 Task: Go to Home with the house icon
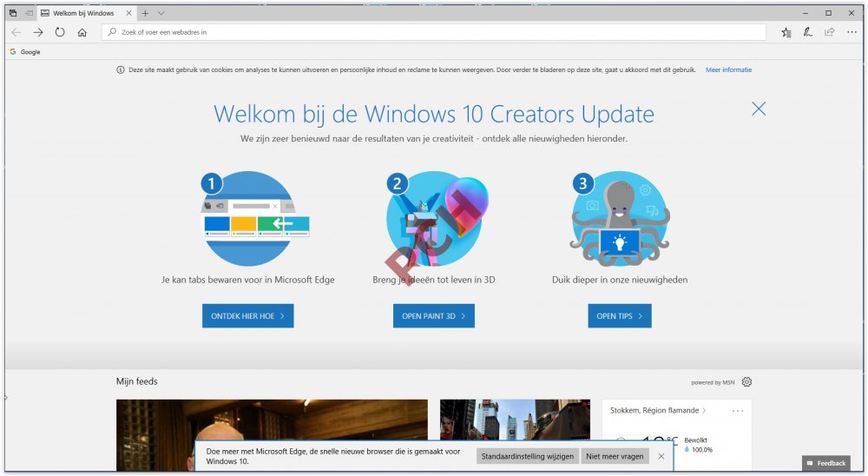pyautogui.click(x=82, y=32)
